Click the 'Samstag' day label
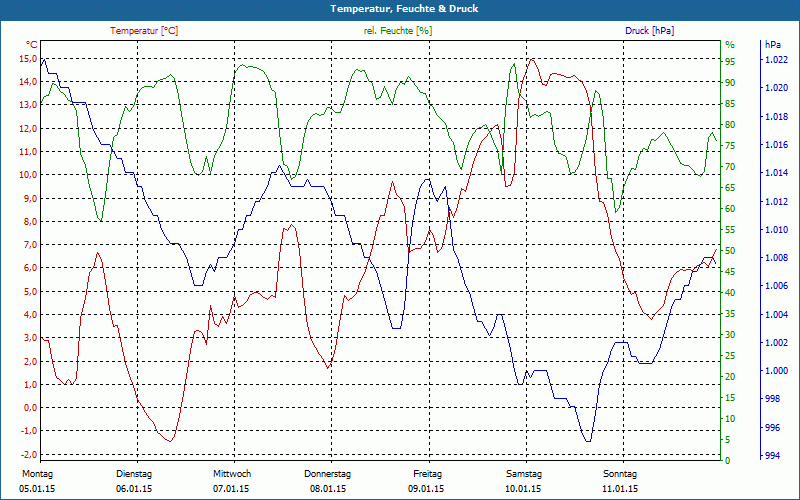The height and width of the screenshot is (500, 800). tap(524, 474)
